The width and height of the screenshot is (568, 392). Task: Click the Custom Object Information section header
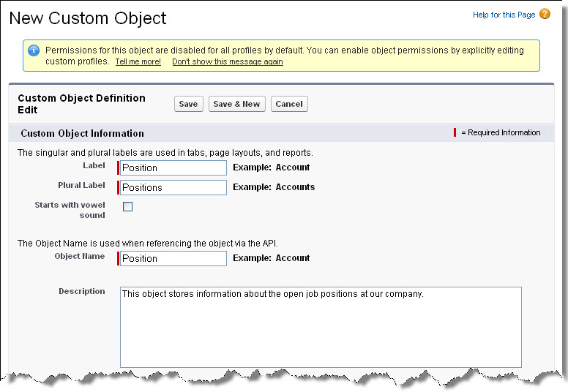pyautogui.click(x=82, y=133)
